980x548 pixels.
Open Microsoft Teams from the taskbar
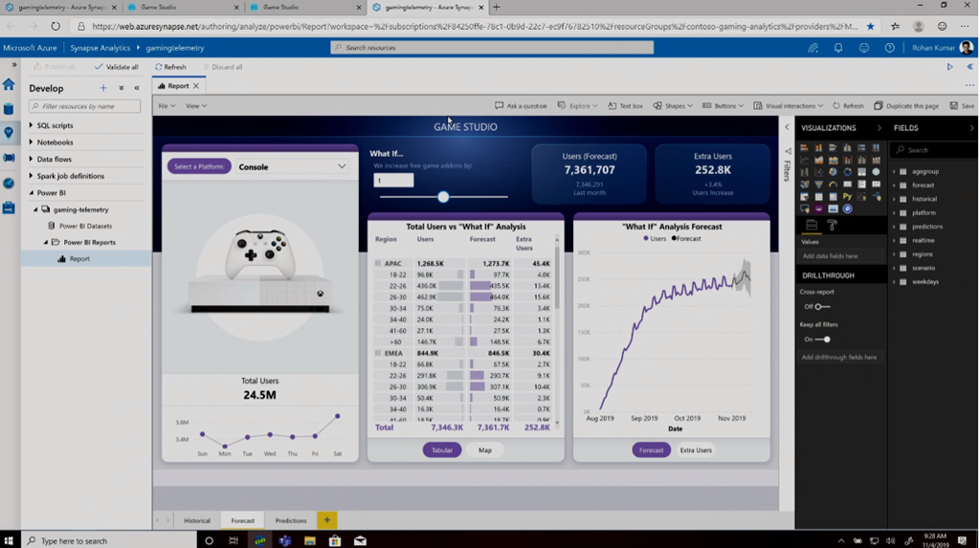[285, 540]
